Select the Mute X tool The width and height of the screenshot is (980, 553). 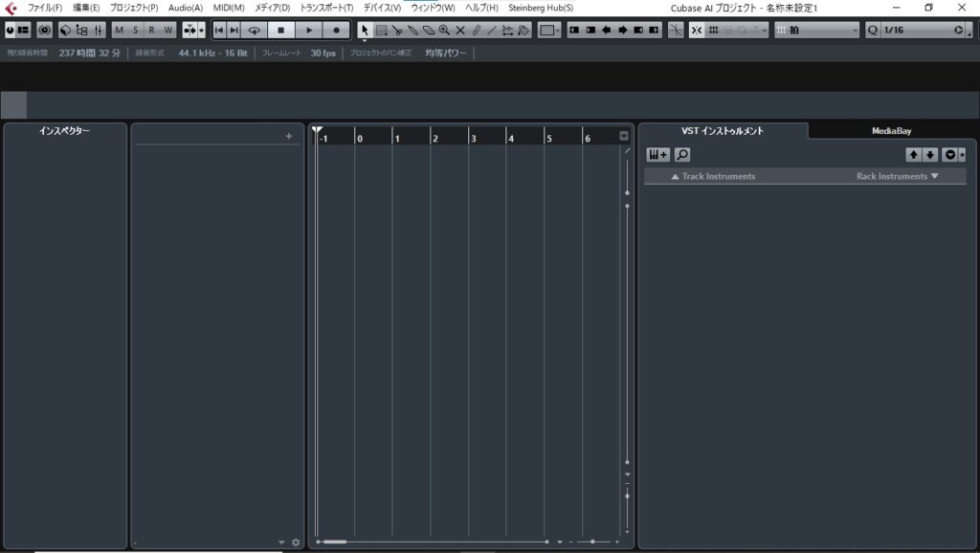(460, 30)
